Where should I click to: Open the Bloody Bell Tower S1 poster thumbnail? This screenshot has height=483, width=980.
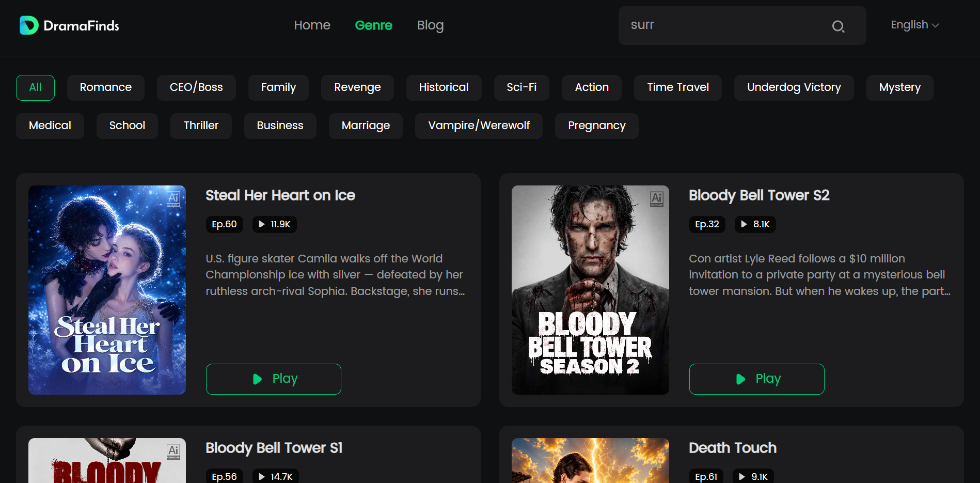click(107, 460)
